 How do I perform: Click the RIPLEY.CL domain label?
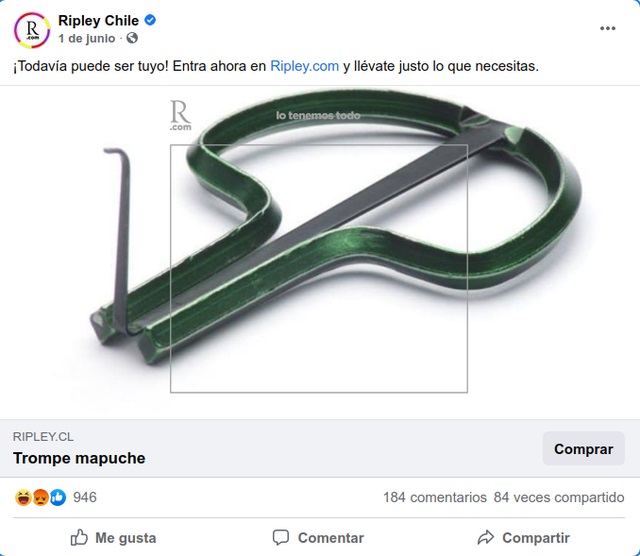pyautogui.click(x=43, y=437)
